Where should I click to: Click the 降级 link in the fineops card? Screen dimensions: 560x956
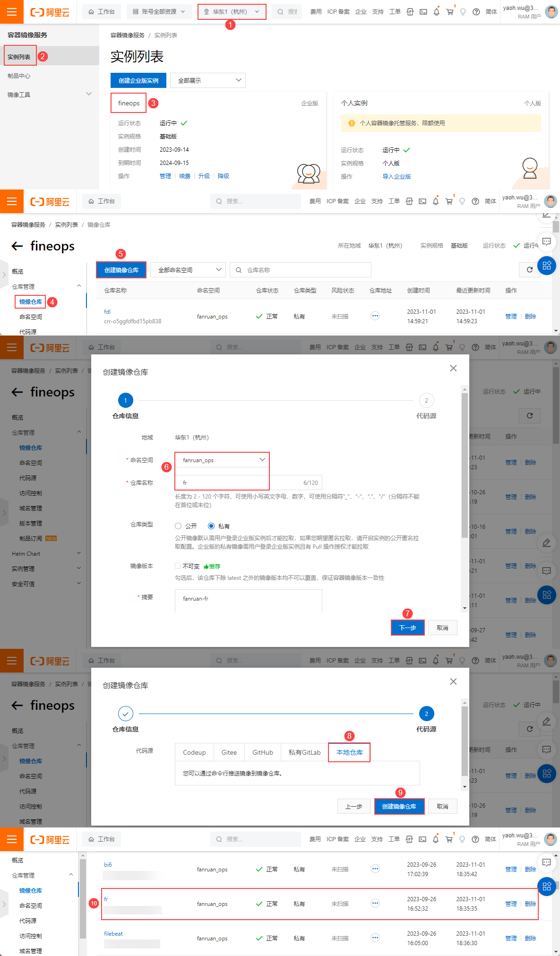pyautogui.click(x=224, y=176)
